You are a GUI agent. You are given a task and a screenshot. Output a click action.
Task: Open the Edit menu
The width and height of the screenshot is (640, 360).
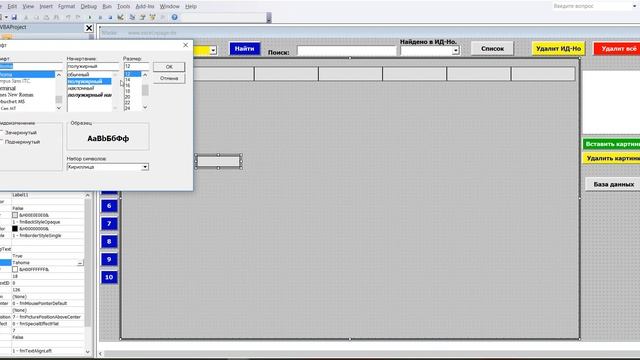tap(12, 7)
